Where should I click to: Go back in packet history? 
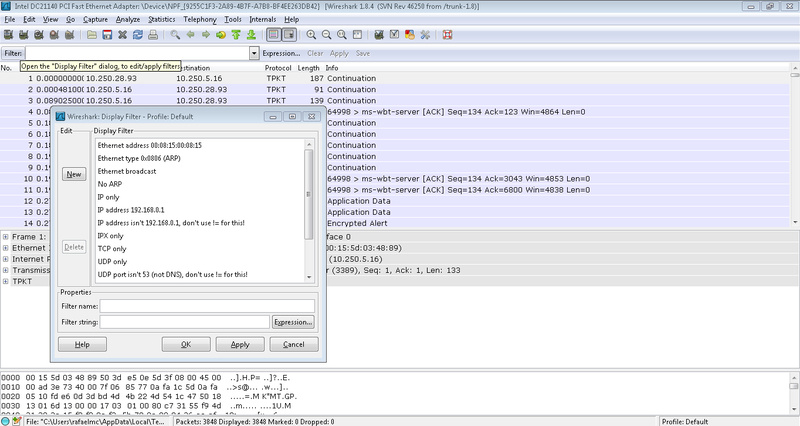pos(190,35)
